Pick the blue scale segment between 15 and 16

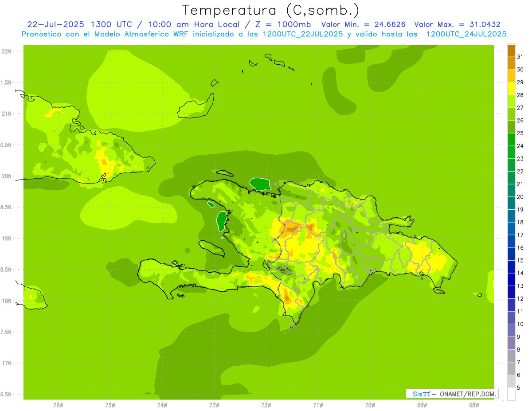click(511, 254)
